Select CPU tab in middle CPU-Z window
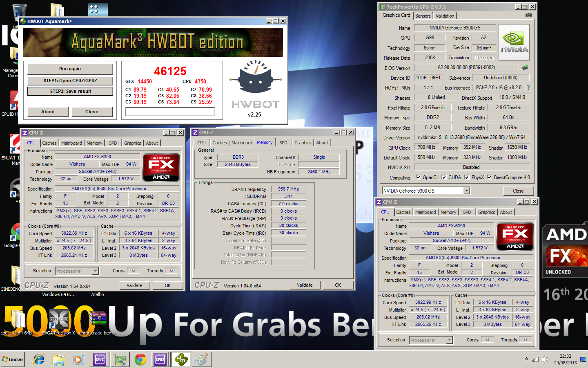588x368 pixels. 202,143
